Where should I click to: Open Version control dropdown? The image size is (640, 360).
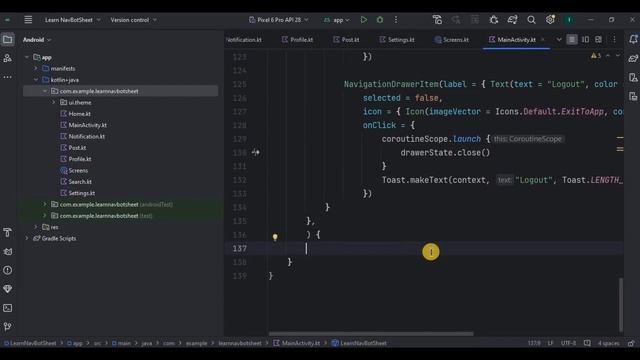pos(133,20)
